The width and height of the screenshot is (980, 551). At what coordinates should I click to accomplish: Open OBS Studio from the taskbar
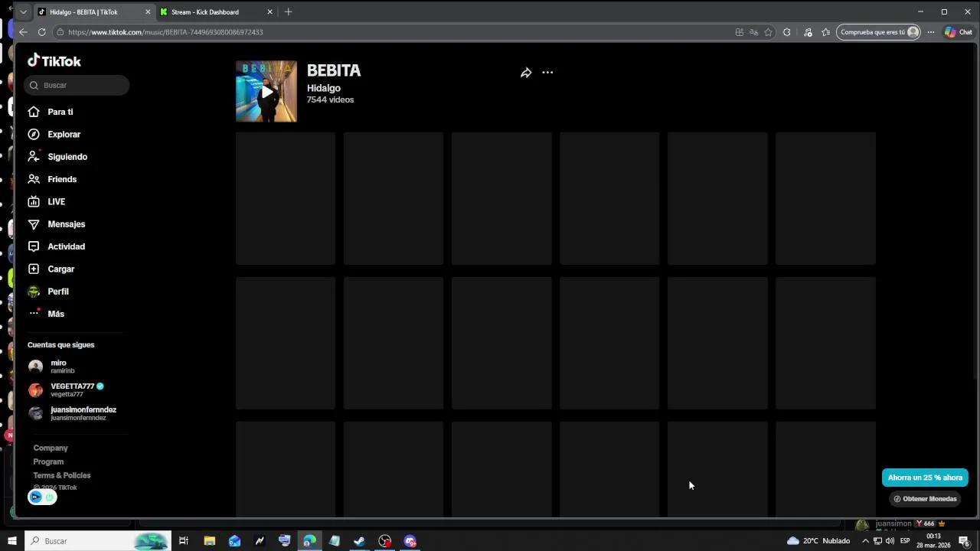tap(384, 541)
